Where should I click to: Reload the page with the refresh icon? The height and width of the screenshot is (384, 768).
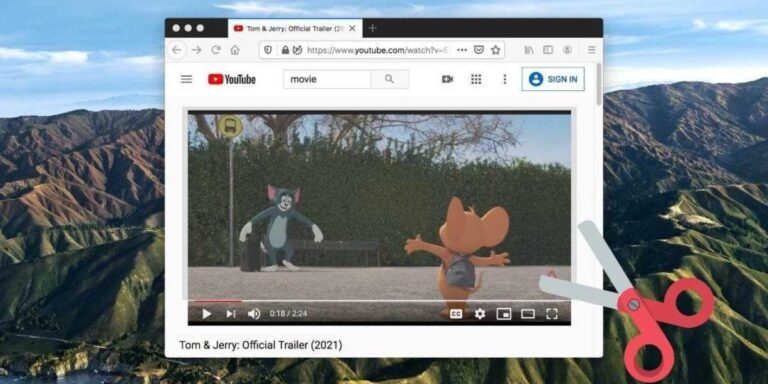tap(216, 50)
